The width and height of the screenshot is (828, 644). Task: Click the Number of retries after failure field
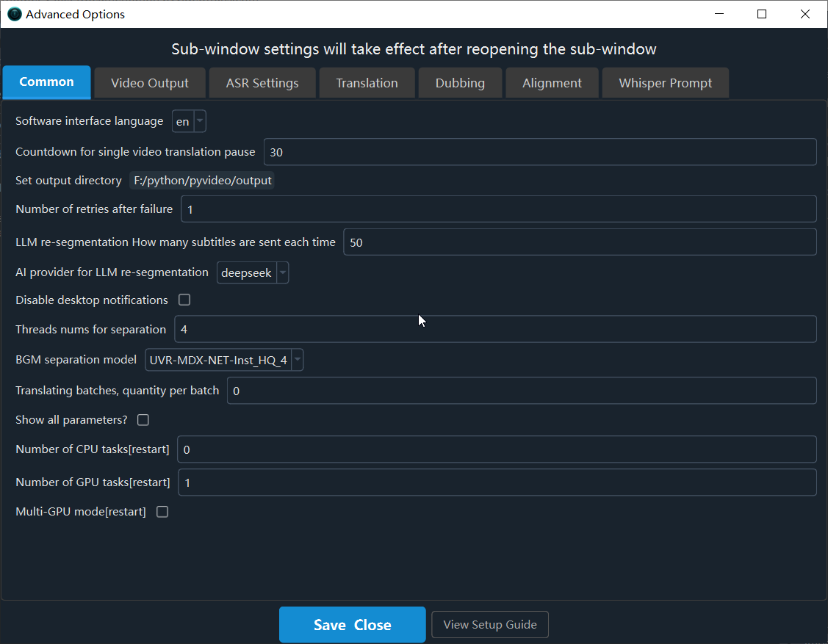pos(499,209)
